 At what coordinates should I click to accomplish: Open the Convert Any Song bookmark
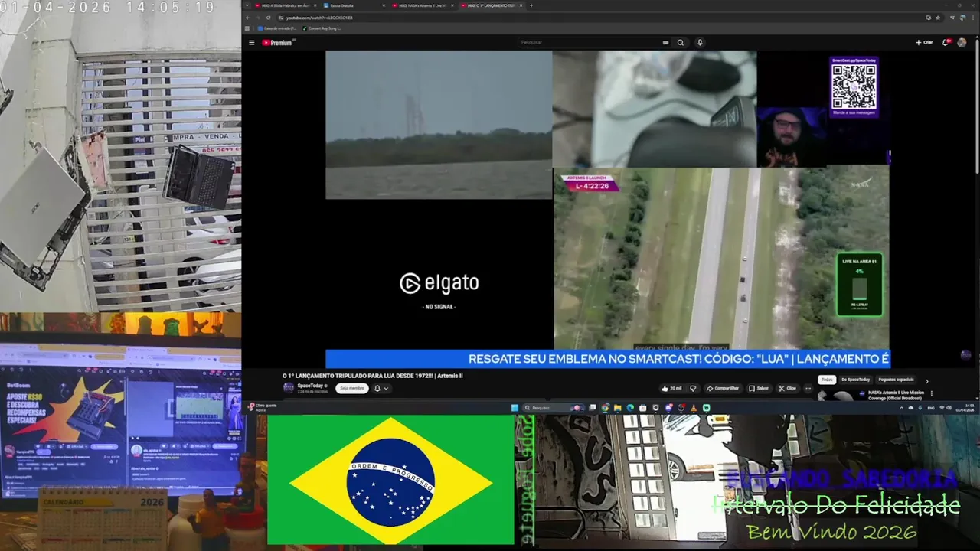click(322, 28)
